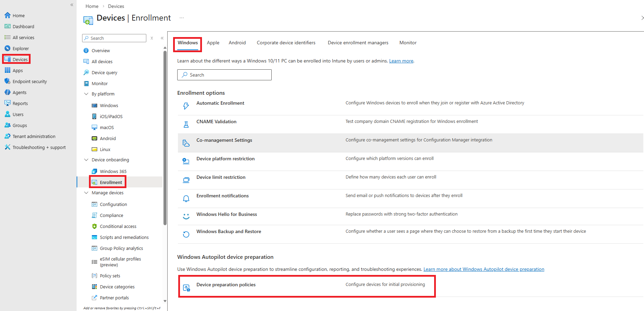Open the Explorer icon in sidebar

click(8, 48)
